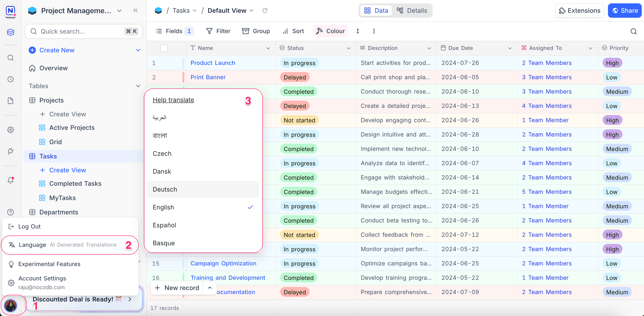Image resolution: width=644 pixels, height=316 pixels.
Task: Click the user avatar at bottom left
Action: coord(11,305)
